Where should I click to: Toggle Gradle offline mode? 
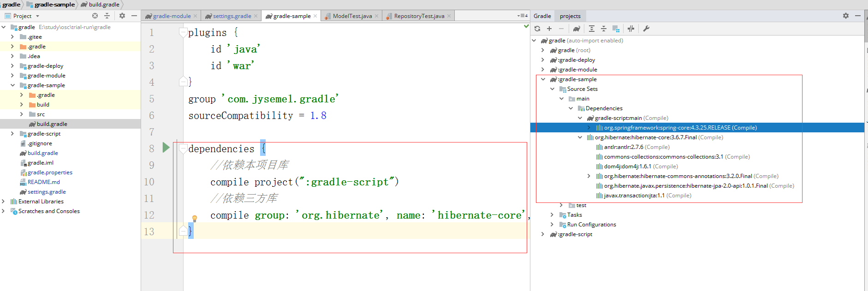(x=631, y=29)
